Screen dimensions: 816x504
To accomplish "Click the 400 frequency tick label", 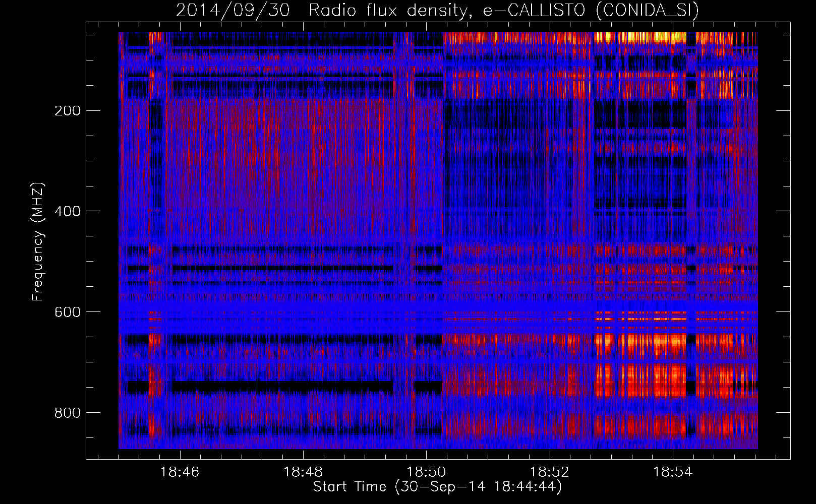I will pos(67,212).
